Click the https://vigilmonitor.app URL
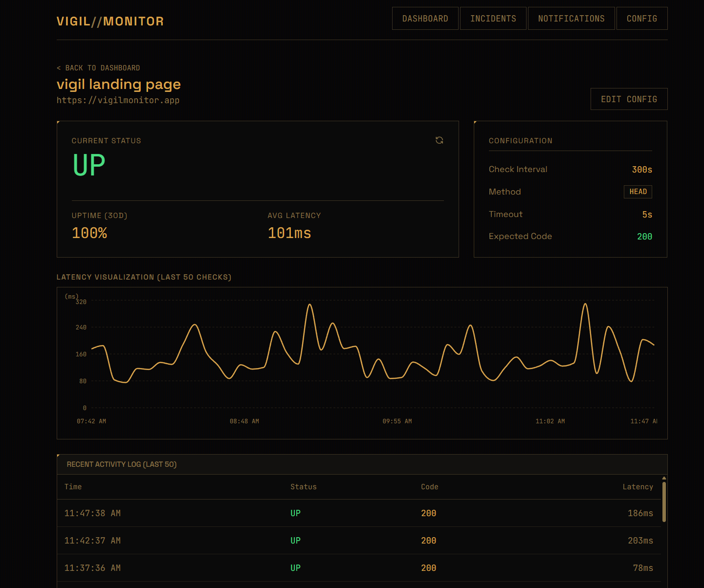 click(118, 100)
